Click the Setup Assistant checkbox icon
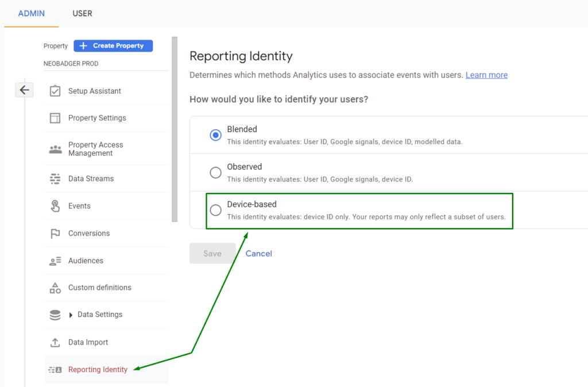 pyautogui.click(x=55, y=91)
